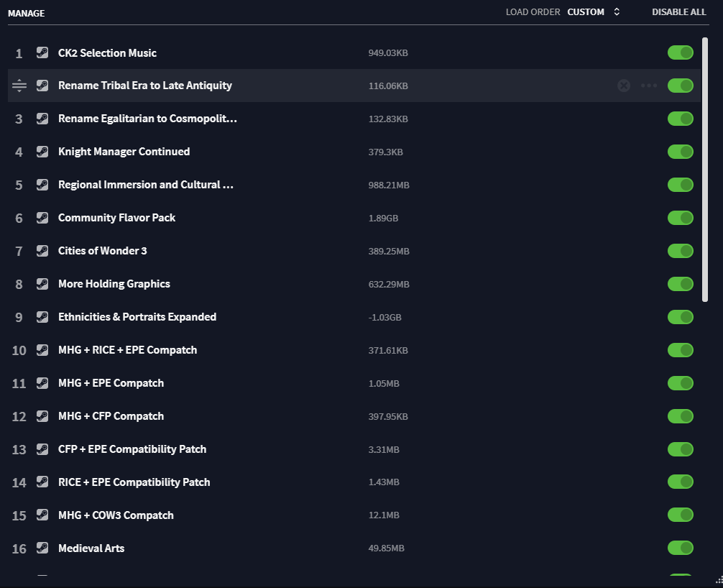Toggle Regional Immersion and Cultural mod
The image size is (723, 588).
(x=680, y=185)
